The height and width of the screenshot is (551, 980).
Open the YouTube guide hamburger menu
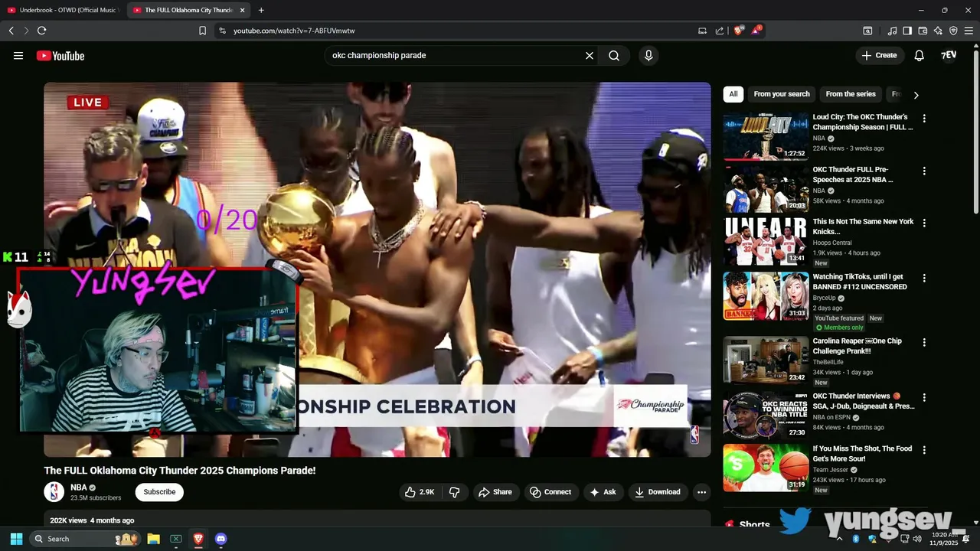(x=18, y=55)
